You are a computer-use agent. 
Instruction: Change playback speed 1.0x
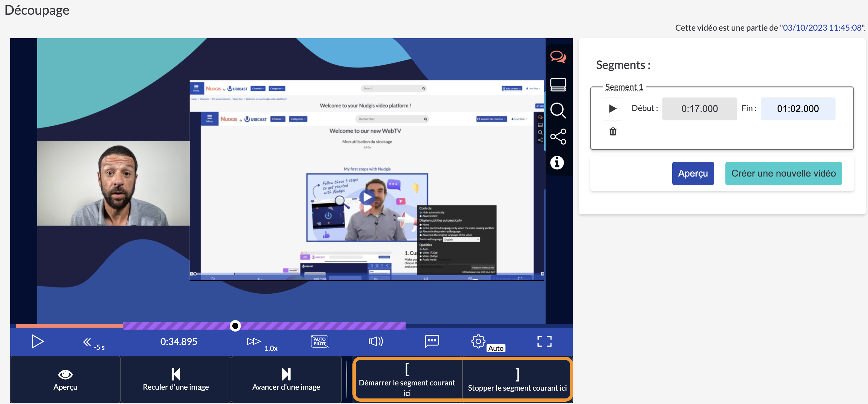(x=262, y=343)
